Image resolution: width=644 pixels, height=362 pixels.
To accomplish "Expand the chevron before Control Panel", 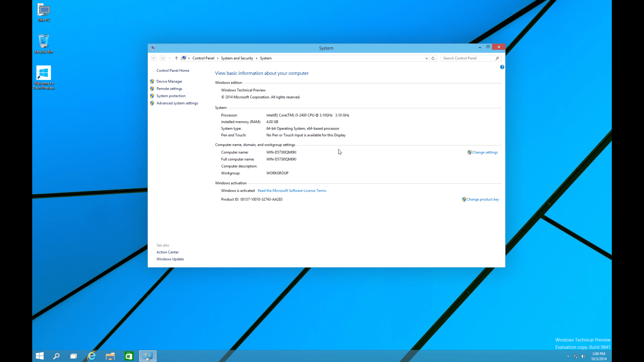I will point(189,58).
